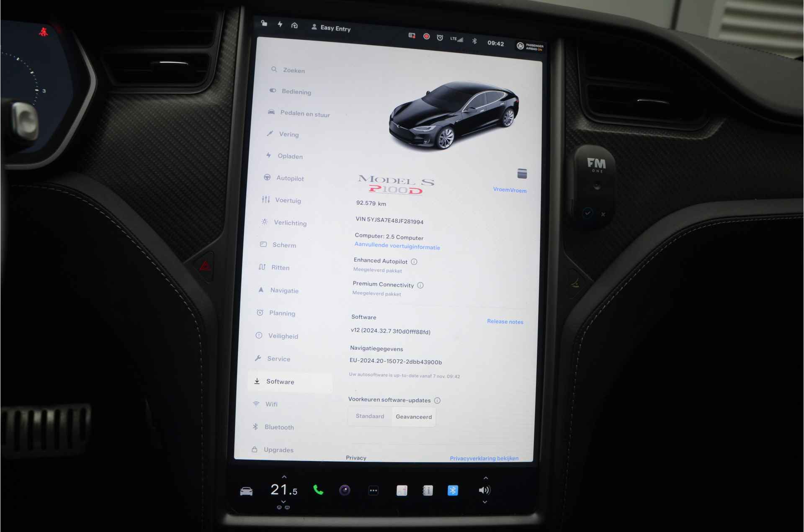The height and width of the screenshot is (532, 804).
Task: Expand Aanvullende voertuiginformatie link
Action: [397, 247]
